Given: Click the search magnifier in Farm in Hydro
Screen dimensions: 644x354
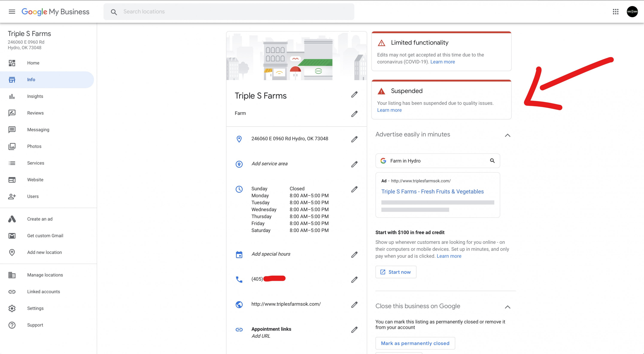Looking at the screenshot, I should (492, 161).
